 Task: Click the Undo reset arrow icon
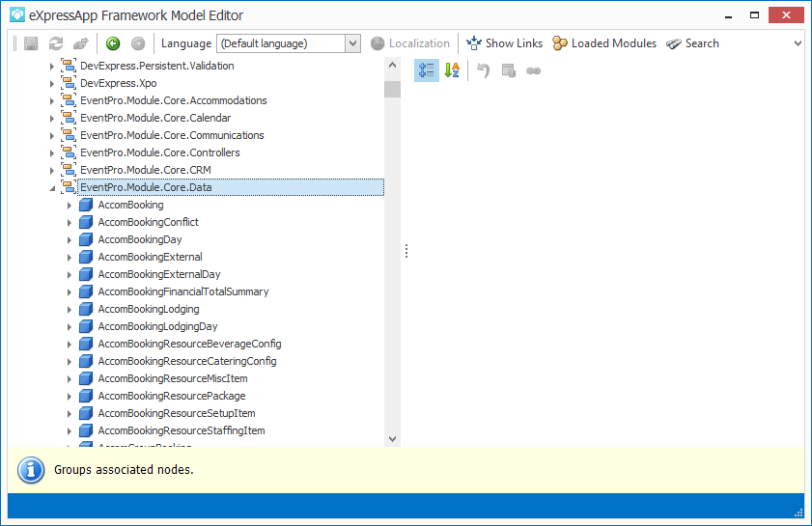pos(483,70)
